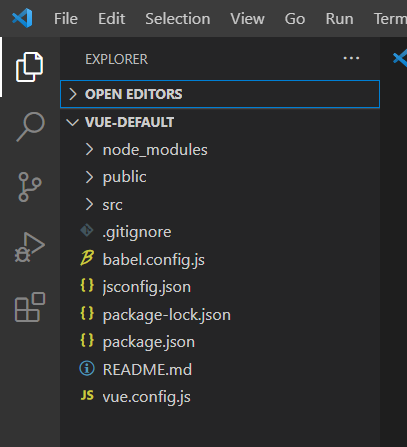This screenshot has width=407, height=447.
Task: Click the braces icon beside package.json
Action: pyautogui.click(x=87, y=341)
